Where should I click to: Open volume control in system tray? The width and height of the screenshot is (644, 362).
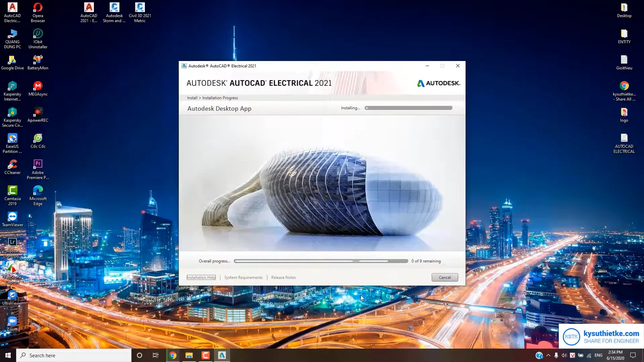tap(564, 355)
